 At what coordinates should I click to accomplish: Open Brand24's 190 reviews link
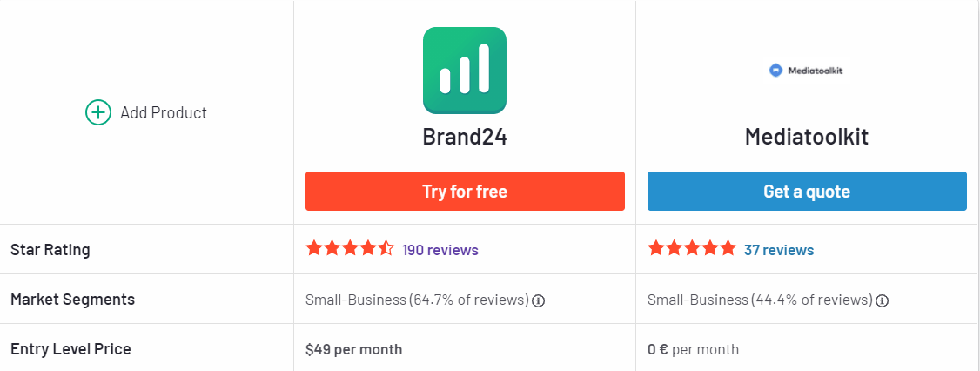440,250
